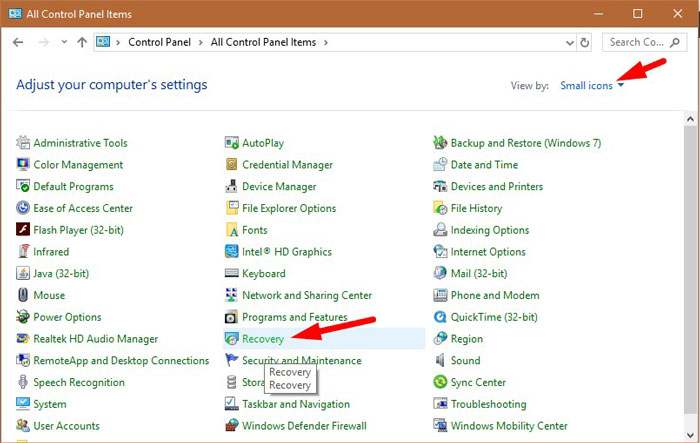Open the Indexing Options icon
Screen dimensions: 700x443
pyautogui.click(x=440, y=230)
